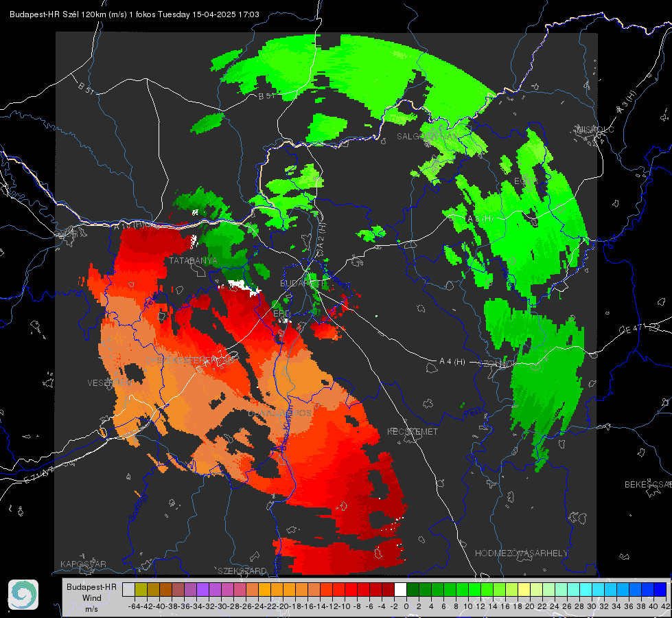Screen dimensions: 672x618
Task: Choose the dark green swatch between 0 and 2
Action: pyautogui.click(x=413, y=589)
